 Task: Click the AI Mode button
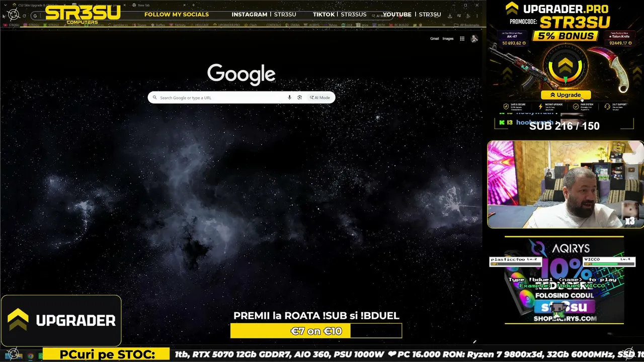point(320,98)
